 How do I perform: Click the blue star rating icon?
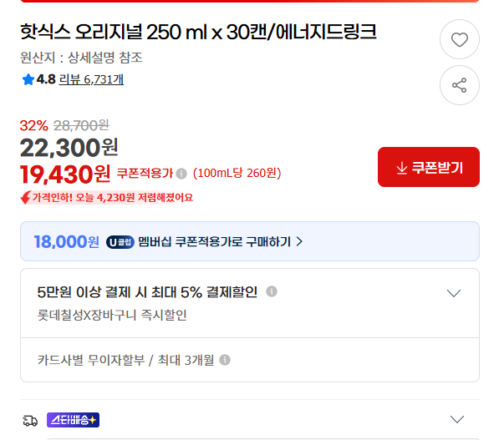28,79
